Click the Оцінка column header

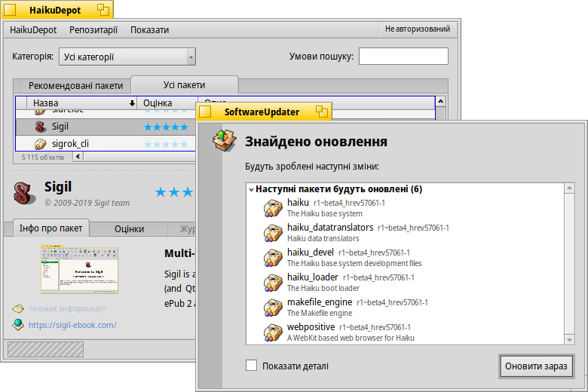167,103
